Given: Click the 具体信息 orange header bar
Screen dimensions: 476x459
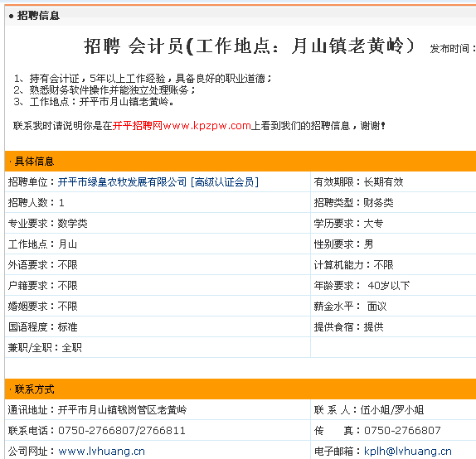Looking at the screenshot, I should [240, 161].
